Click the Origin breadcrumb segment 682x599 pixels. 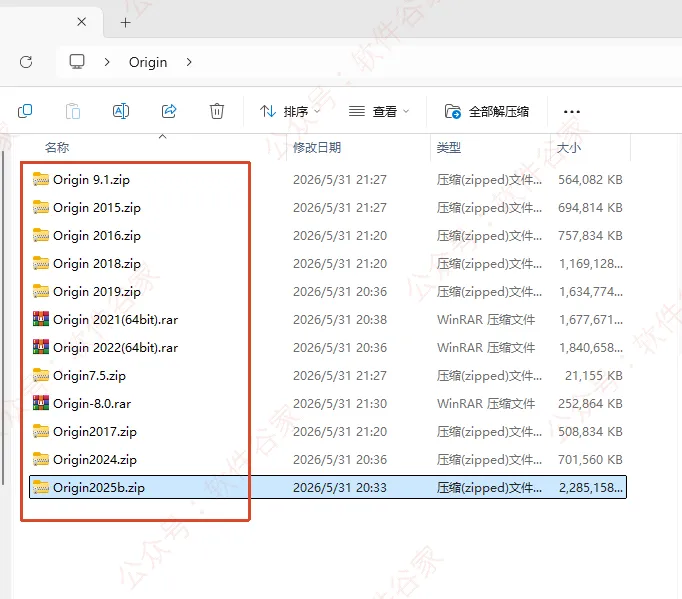tap(148, 62)
